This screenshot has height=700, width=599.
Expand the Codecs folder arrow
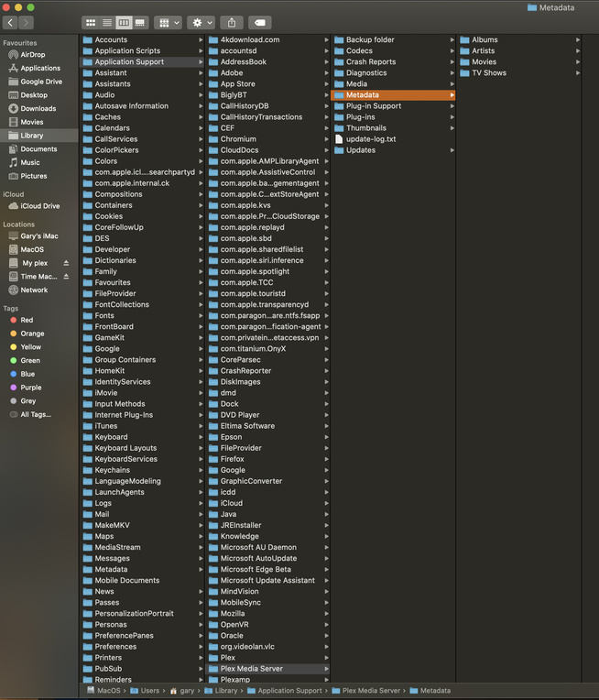(x=452, y=51)
